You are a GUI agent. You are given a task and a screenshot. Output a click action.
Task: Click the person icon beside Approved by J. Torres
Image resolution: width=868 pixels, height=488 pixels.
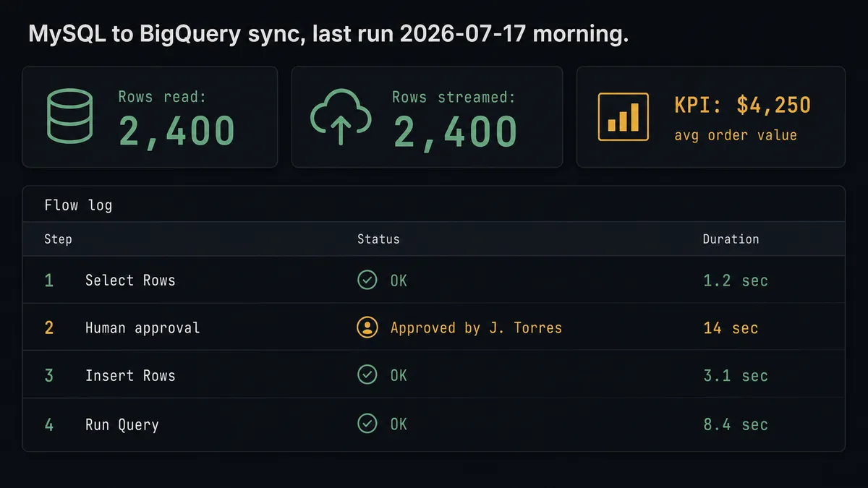[x=367, y=328]
